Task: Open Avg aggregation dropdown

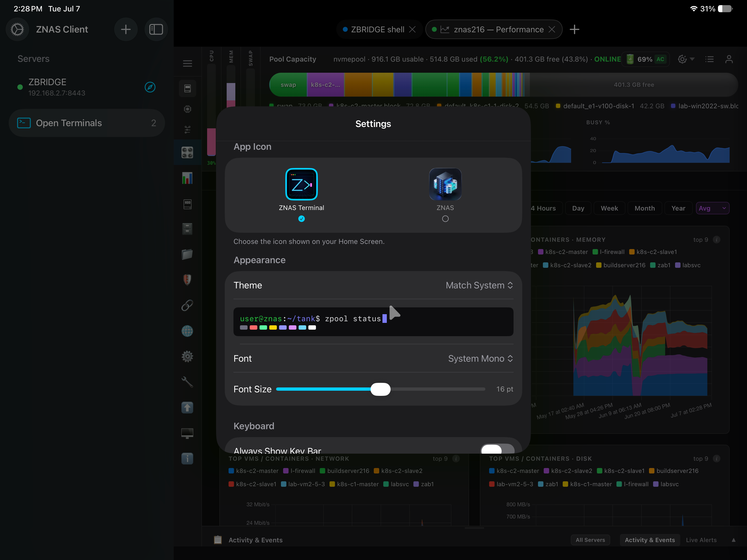Action: 713,208
